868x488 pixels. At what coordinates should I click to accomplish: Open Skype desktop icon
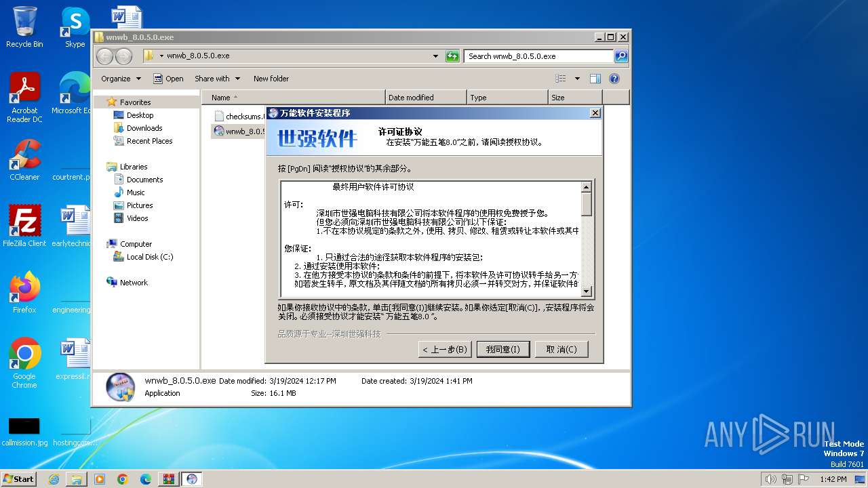tap(75, 27)
